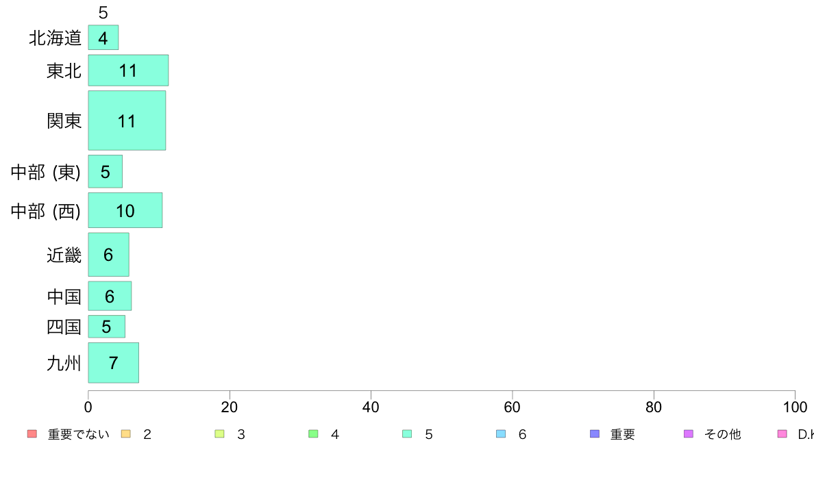Click the purple-blue 重要 legend swatch

point(595,434)
